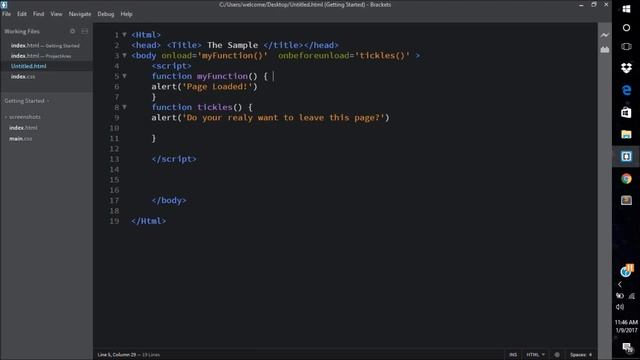Open the View menu
The image size is (640, 360).
tap(56, 14)
